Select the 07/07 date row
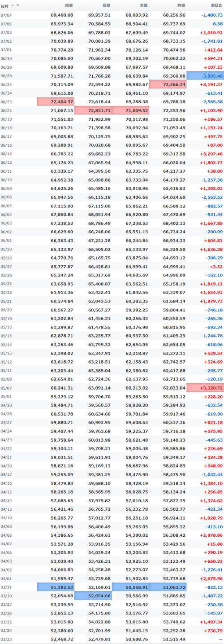 click(x=112, y=15)
